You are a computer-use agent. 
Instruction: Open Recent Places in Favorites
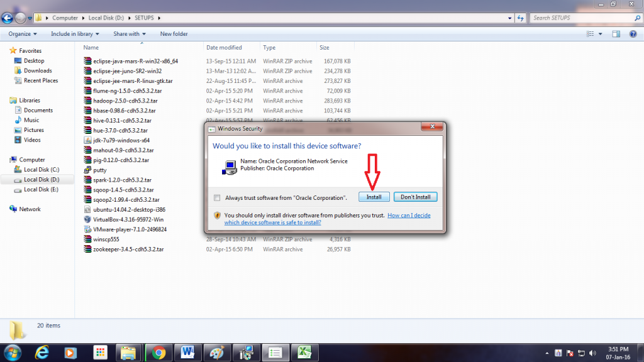[x=41, y=80]
